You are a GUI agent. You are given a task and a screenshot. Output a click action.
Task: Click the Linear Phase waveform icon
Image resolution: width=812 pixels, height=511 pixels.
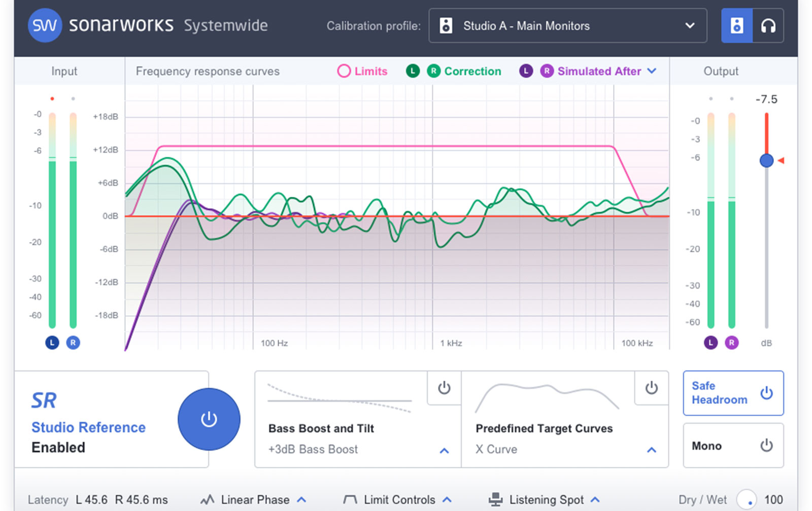tap(207, 500)
